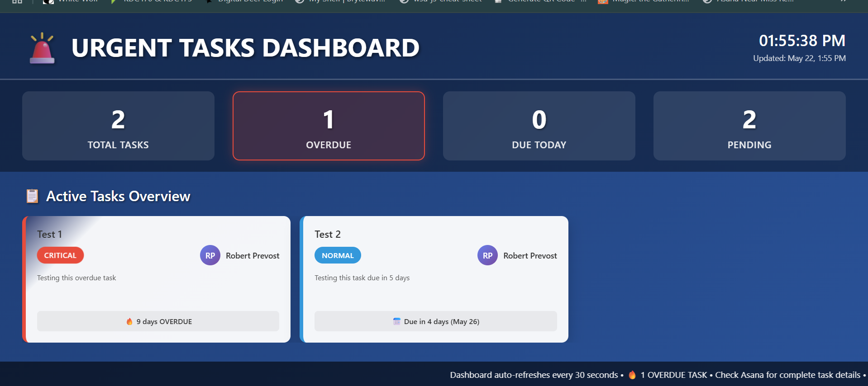Select the Due Today stat card
Screen dimensions: 868x386
[x=539, y=126]
